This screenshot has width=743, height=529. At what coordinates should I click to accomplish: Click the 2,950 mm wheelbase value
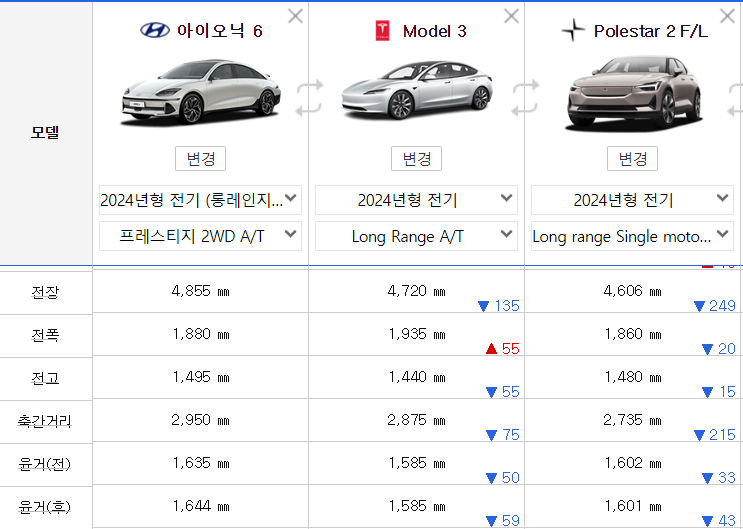[200, 420]
